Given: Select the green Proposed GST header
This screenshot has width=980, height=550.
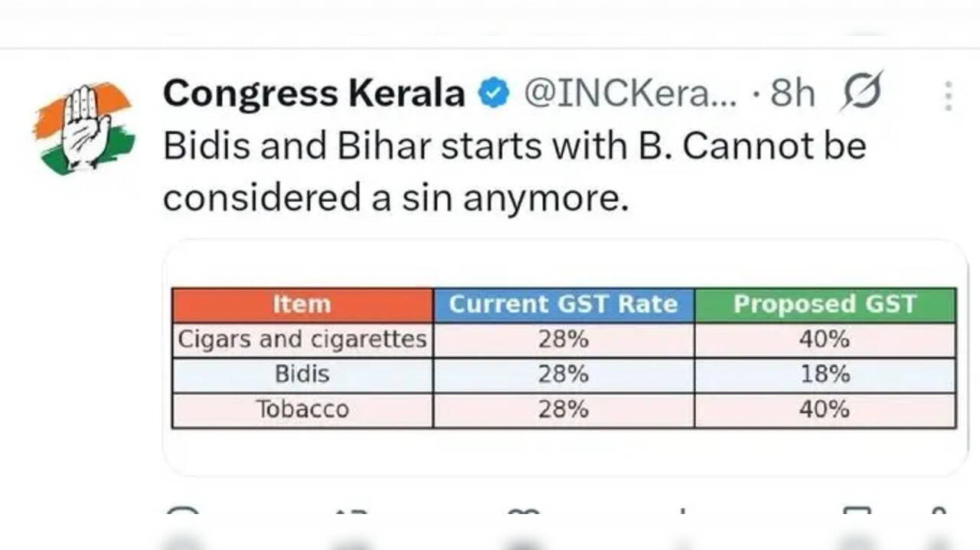Looking at the screenshot, I should pos(825,304).
